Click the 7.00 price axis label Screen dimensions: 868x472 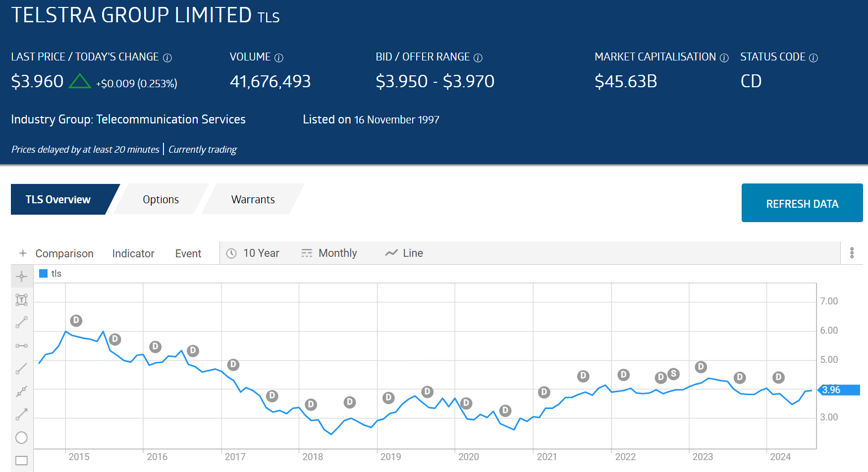click(x=829, y=301)
